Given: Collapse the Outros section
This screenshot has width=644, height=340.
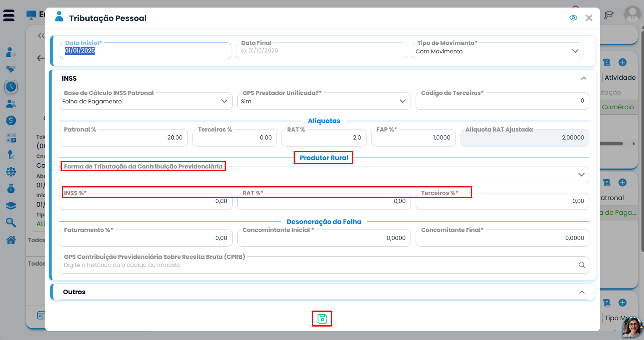Looking at the screenshot, I should pos(582,292).
